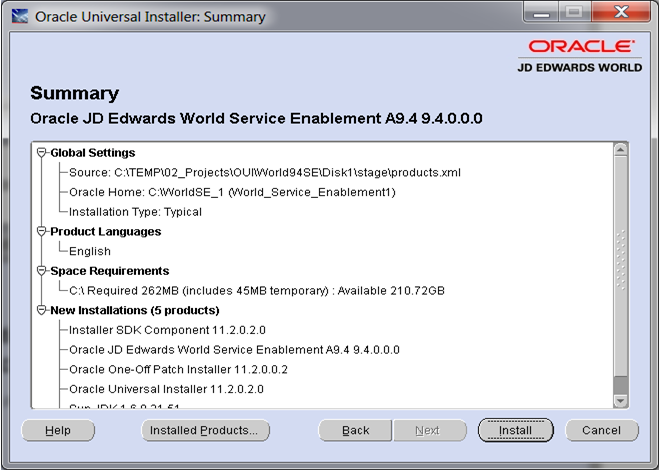
Task: Click the Global Settings heading
Action: point(93,153)
